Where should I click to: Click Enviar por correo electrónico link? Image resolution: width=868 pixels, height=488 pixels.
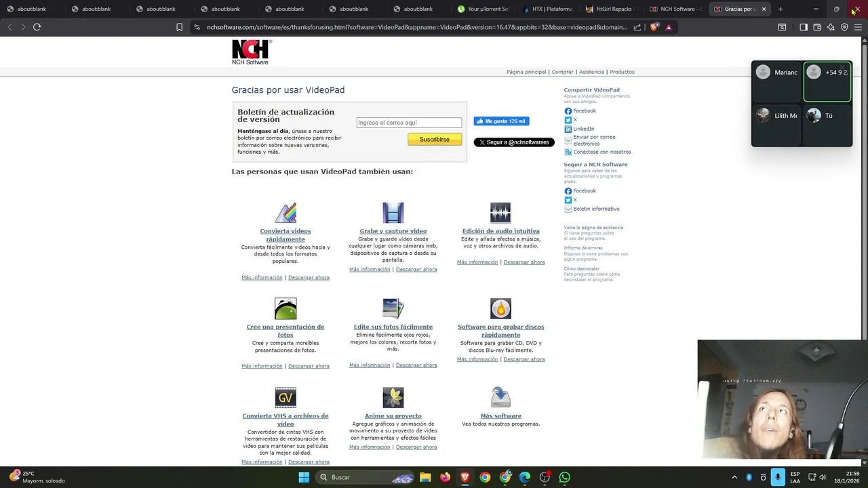click(x=595, y=140)
